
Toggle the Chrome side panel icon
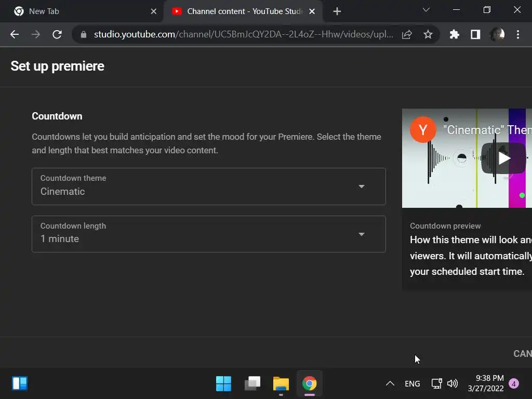(475, 34)
